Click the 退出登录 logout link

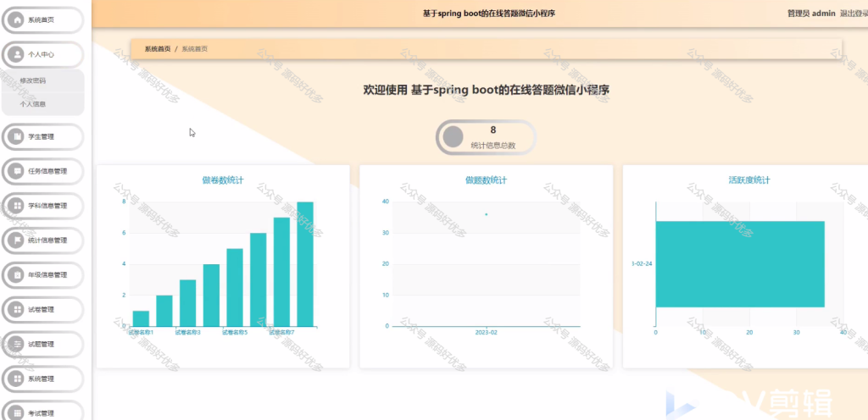854,14
